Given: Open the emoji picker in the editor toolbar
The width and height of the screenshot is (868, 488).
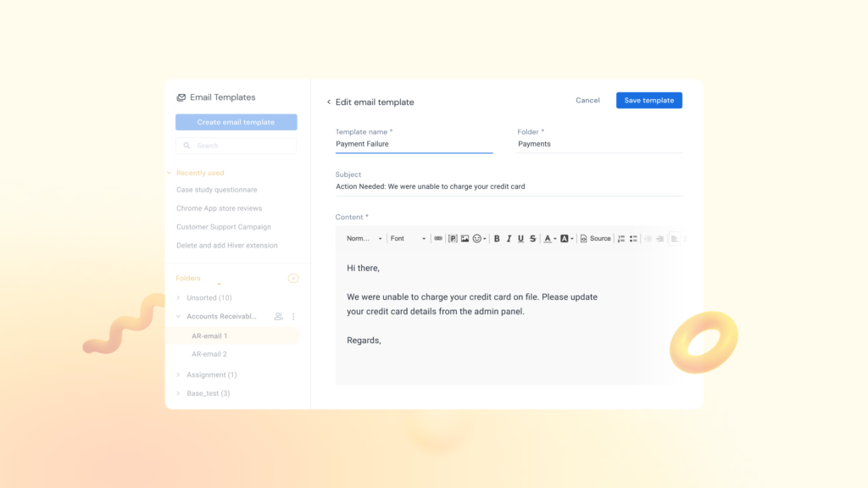Looking at the screenshot, I should (x=478, y=239).
